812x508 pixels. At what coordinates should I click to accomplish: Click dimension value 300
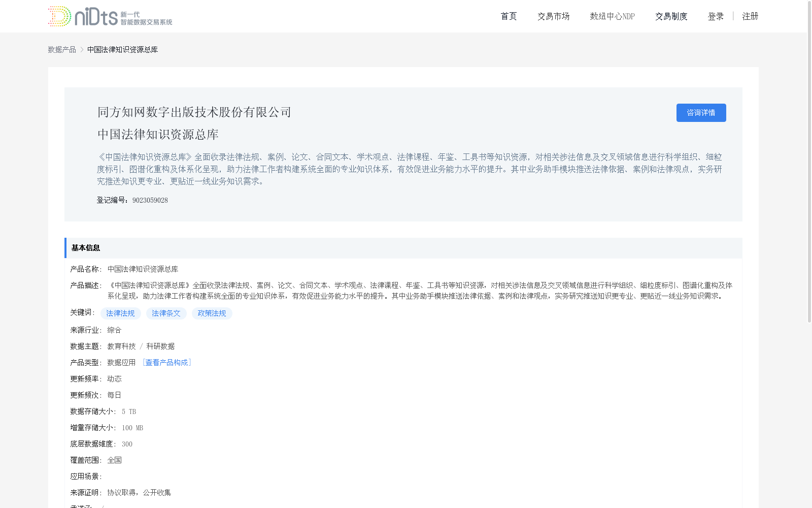(x=127, y=444)
